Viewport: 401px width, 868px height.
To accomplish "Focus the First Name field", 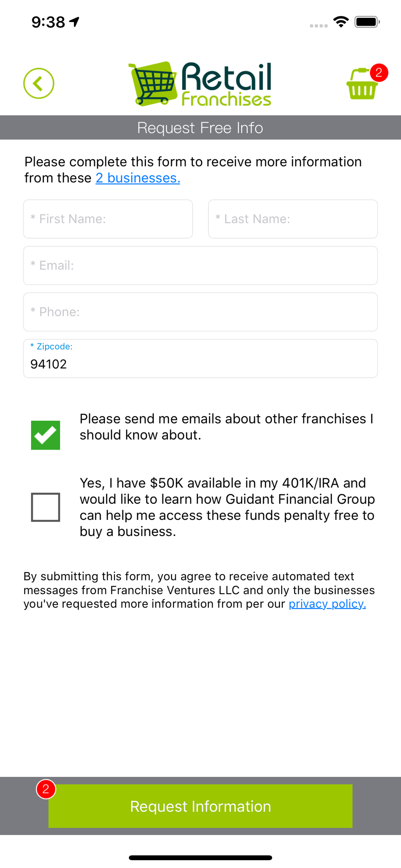I will 108,219.
